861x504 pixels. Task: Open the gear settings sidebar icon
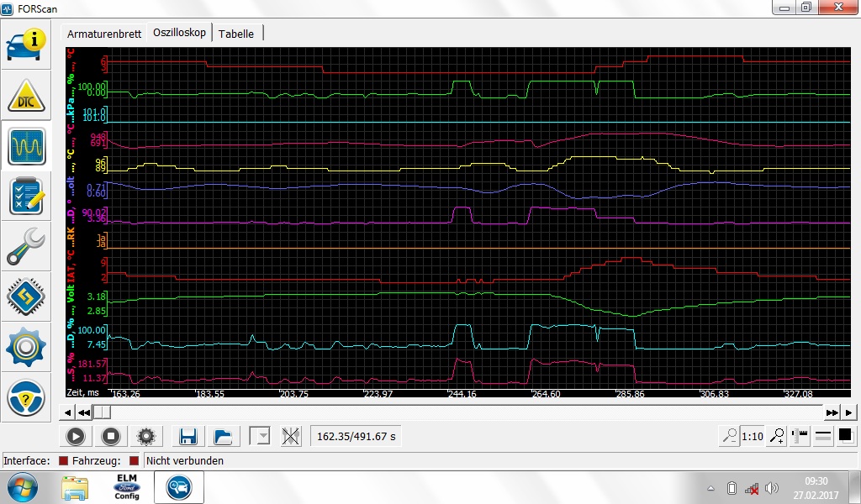click(x=26, y=347)
